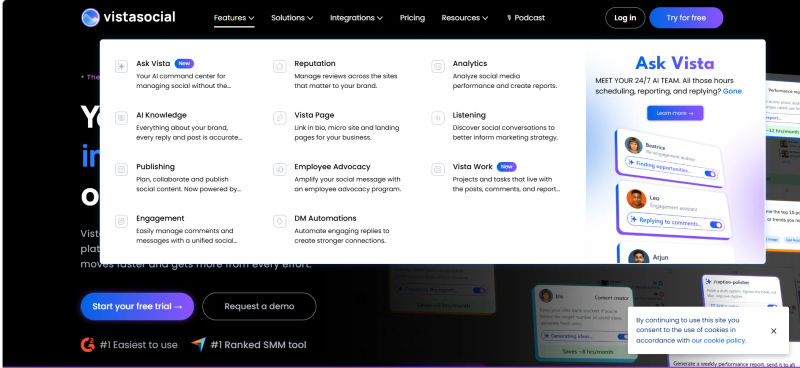Click the Vista Page link icon
This screenshot has width=800, height=368.
pos(280,118)
